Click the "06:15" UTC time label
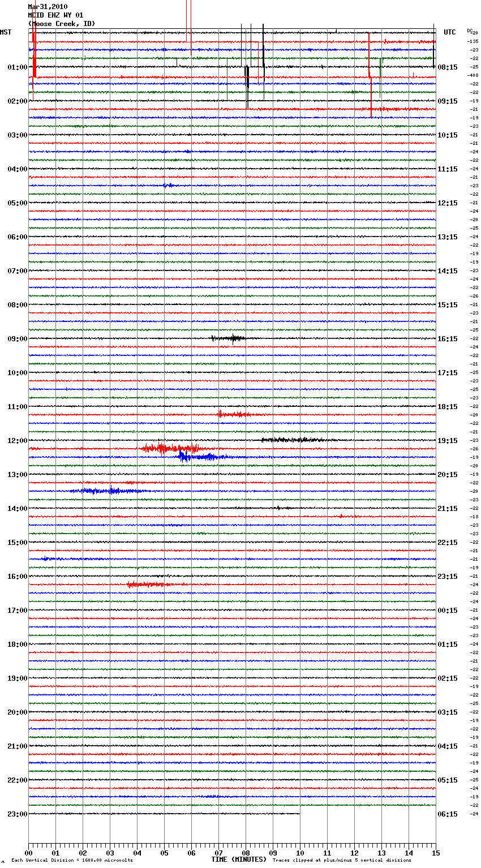481x868 pixels. pyautogui.click(x=448, y=814)
